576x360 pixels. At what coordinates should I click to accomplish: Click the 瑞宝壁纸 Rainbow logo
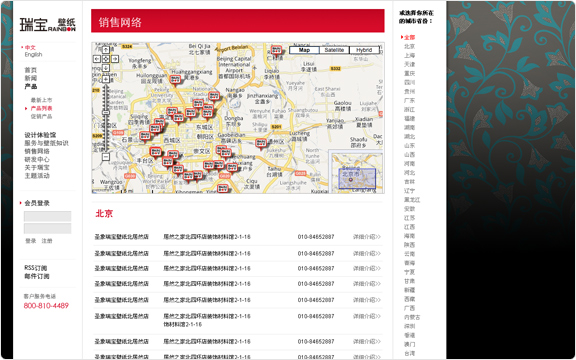48,25
